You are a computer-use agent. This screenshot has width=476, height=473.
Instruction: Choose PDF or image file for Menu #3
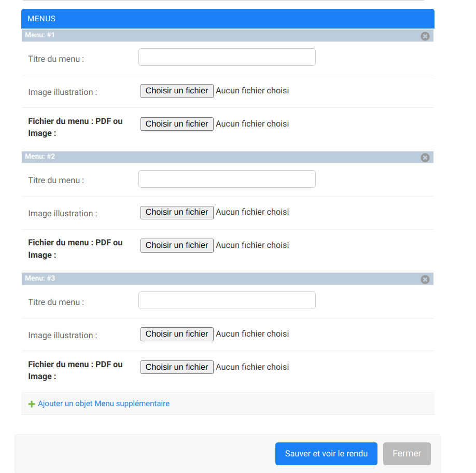pos(177,367)
